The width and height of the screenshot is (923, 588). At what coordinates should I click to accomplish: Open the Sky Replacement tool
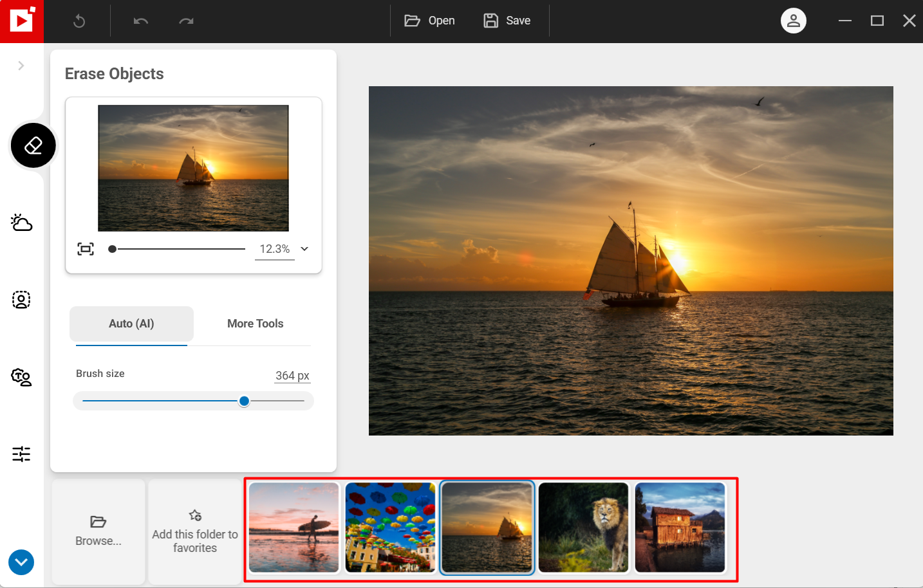click(x=21, y=223)
